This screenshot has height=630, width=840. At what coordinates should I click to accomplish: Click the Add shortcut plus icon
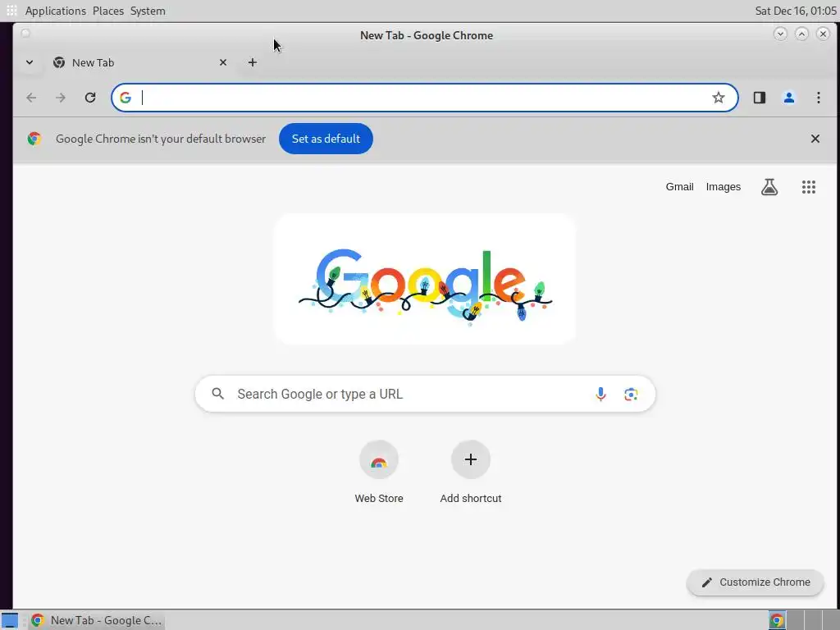pyautogui.click(x=470, y=459)
